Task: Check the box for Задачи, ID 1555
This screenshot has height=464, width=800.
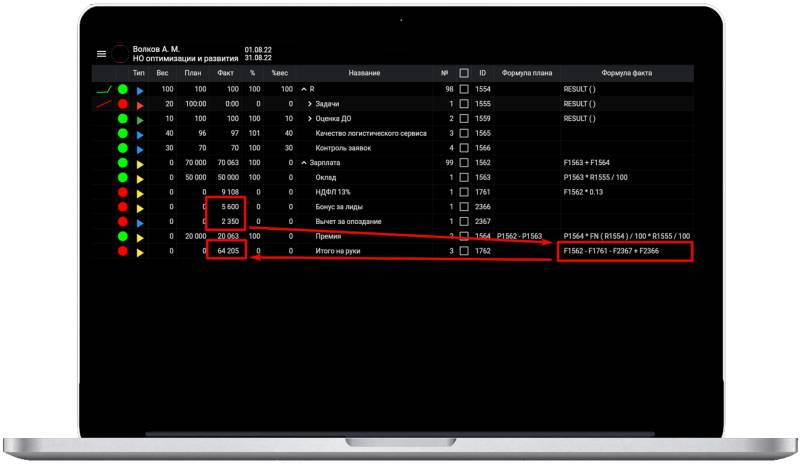Action: [x=464, y=104]
